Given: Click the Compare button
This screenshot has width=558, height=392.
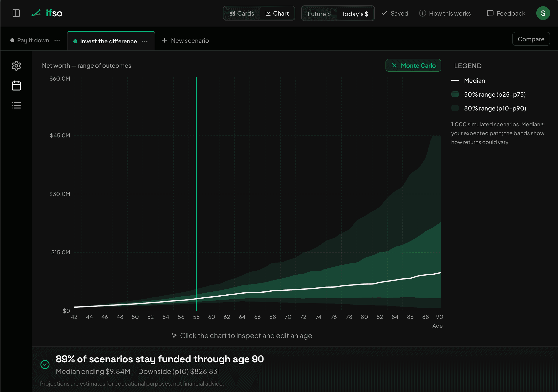Looking at the screenshot, I should click(531, 39).
